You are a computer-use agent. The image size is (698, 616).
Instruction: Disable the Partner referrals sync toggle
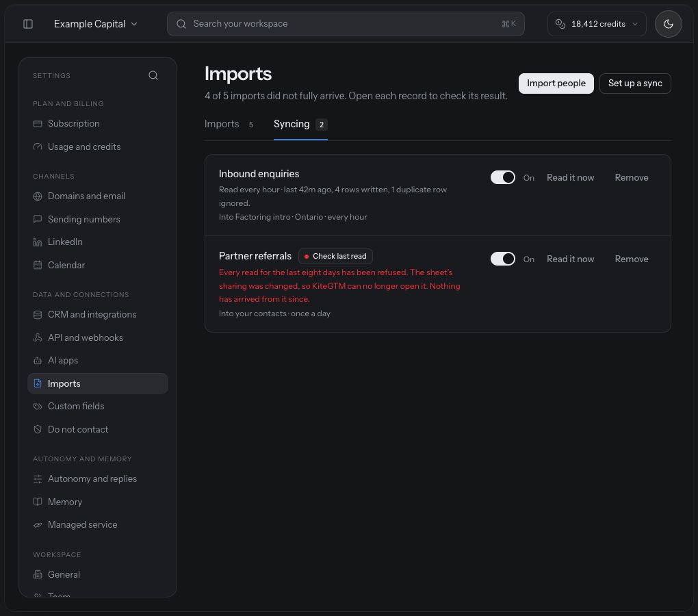pyautogui.click(x=502, y=259)
